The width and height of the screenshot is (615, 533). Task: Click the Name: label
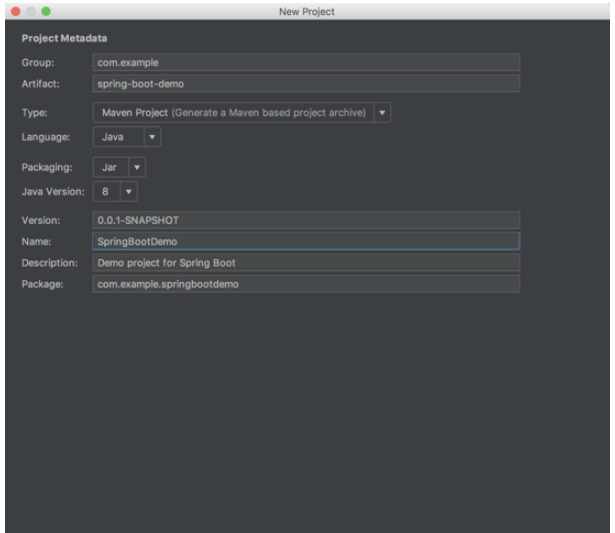point(36,241)
